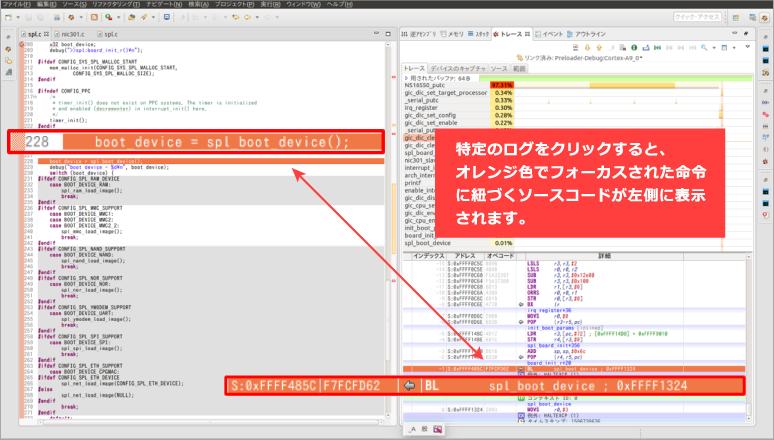This screenshot has width=774, height=440.
Task: Switch to the nic301.c editor tab
Action: click(x=70, y=34)
